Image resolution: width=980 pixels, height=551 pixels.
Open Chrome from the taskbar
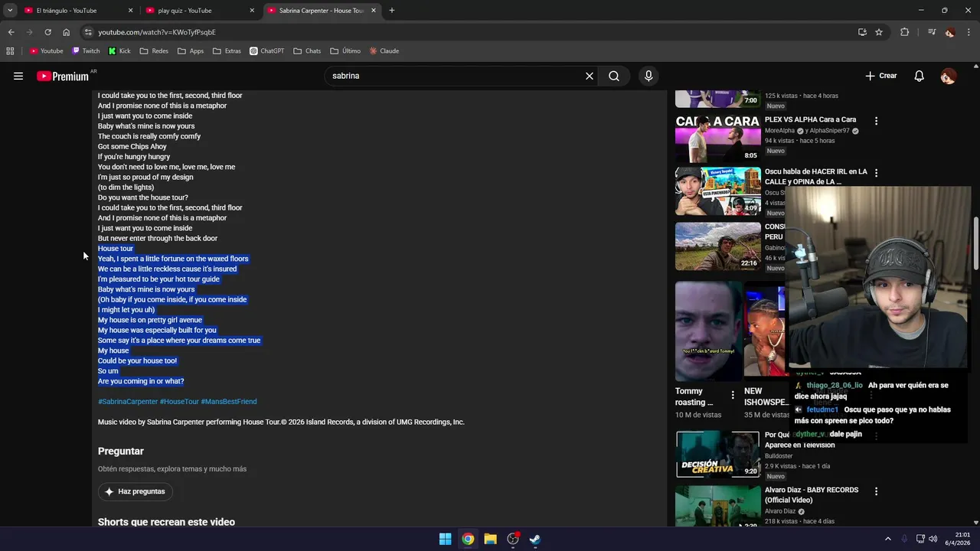(468, 539)
